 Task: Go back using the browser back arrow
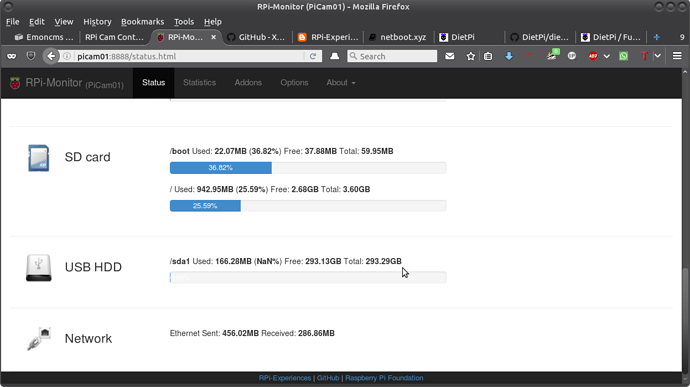51,56
